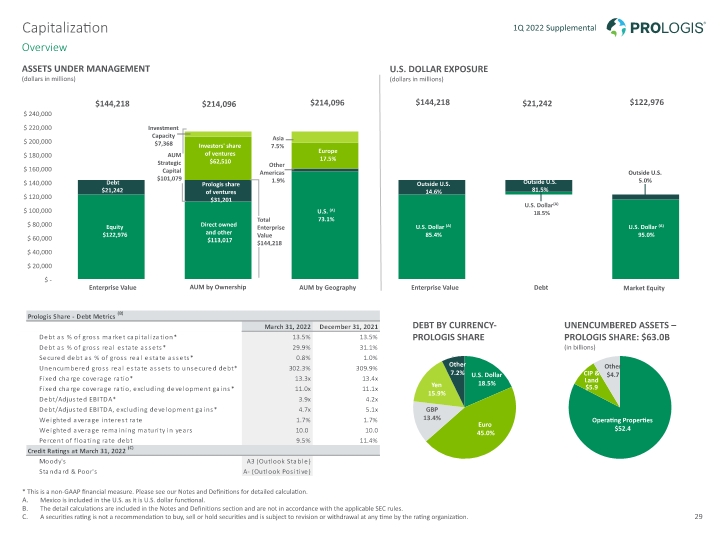Click the 'March 31, 2022' column header
The width and height of the screenshot is (720, 540).
(x=287, y=326)
